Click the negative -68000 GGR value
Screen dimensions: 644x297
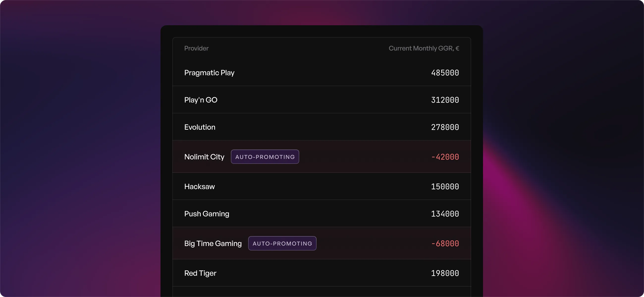pos(445,244)
